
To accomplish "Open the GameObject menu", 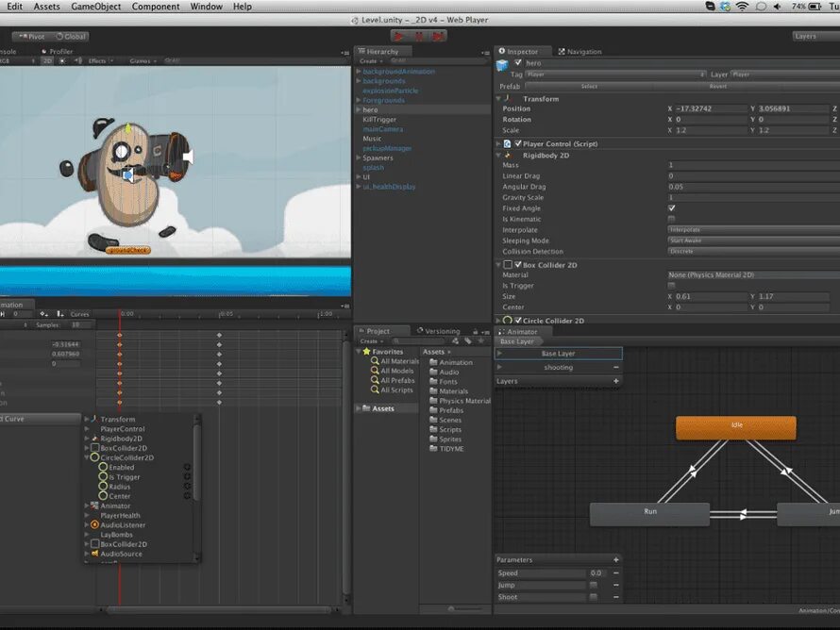I will (96, 7).
